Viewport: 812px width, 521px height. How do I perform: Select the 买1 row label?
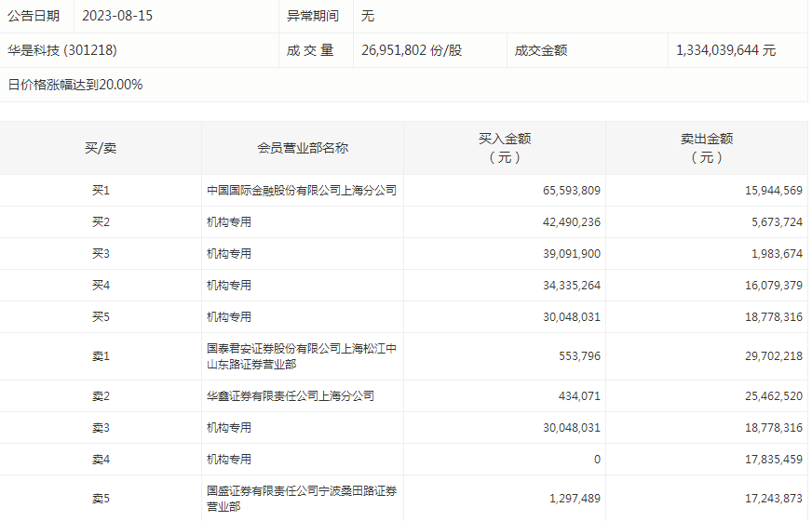tap(101, 191)
